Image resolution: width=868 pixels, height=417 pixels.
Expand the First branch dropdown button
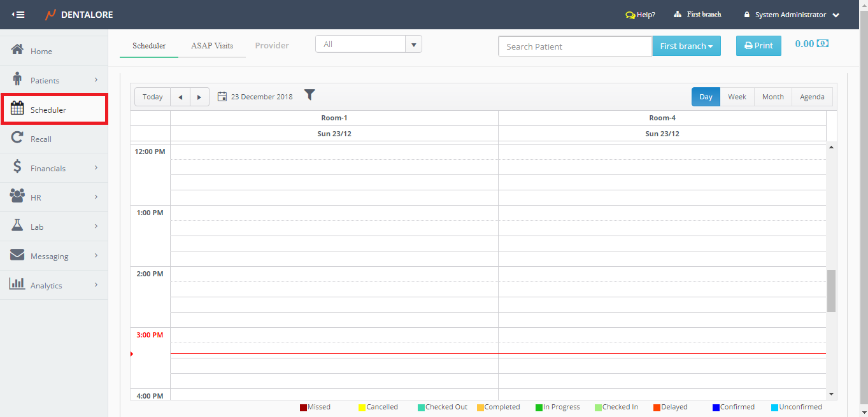pos(686,46)
